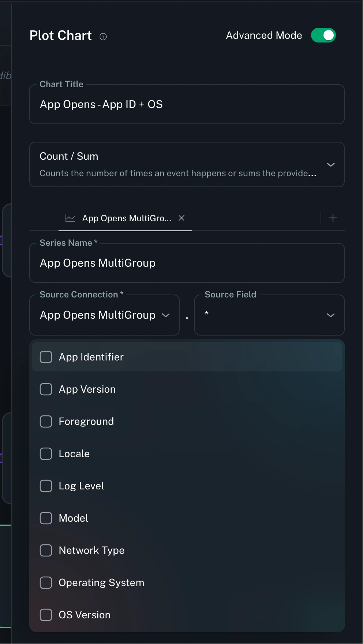Click the line chart icon in series tab

(x=70, y=218)
